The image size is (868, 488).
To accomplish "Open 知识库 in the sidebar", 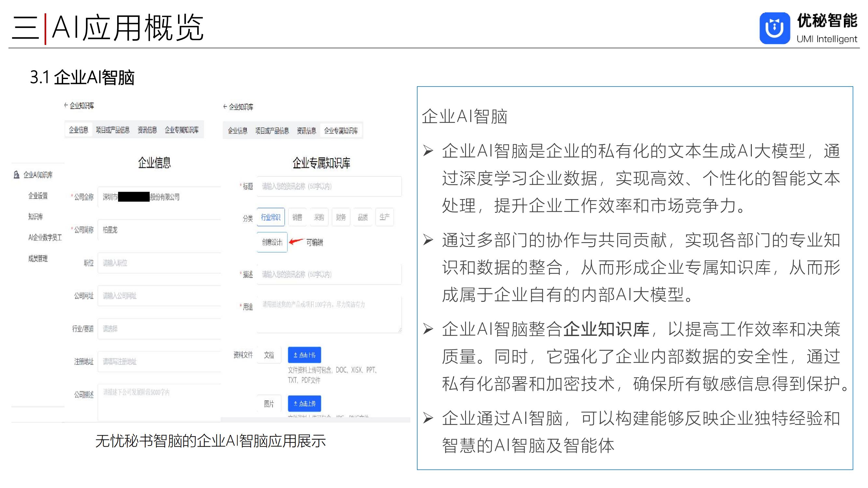I will click(35, 217).
